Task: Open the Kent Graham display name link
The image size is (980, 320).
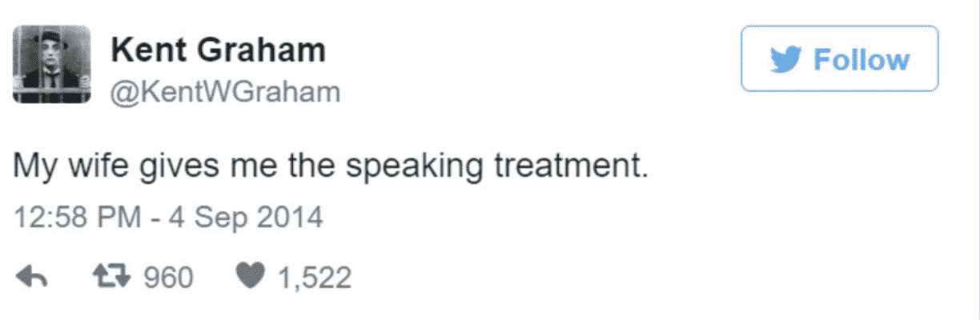Action: [x=218, y=50]
